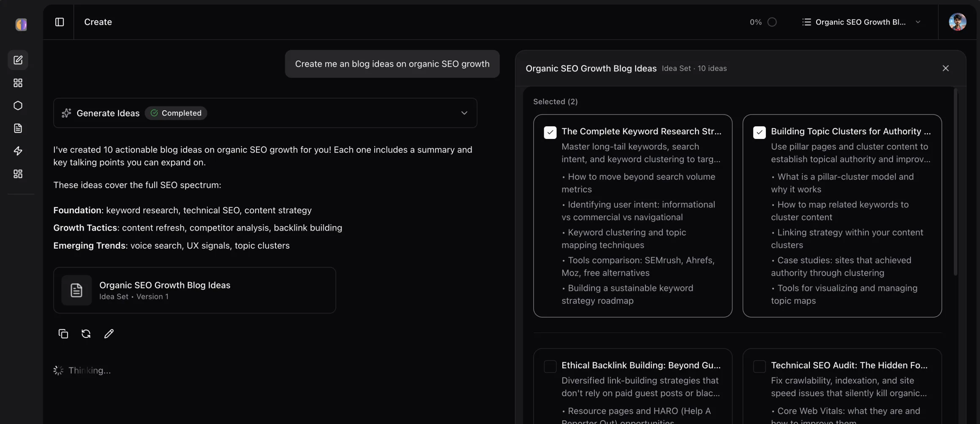Close the Organic SEO Growth Blog Ideas panel

945,68
